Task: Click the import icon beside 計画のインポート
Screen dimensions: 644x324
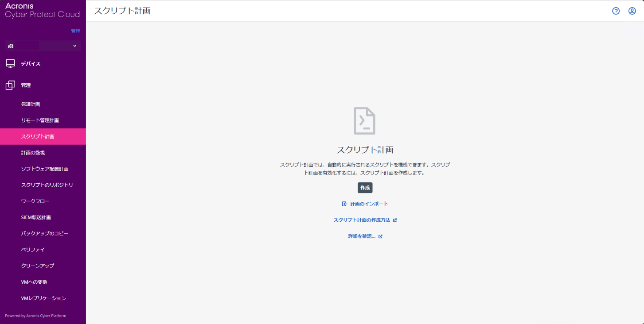Action: (x=344, y=204)
